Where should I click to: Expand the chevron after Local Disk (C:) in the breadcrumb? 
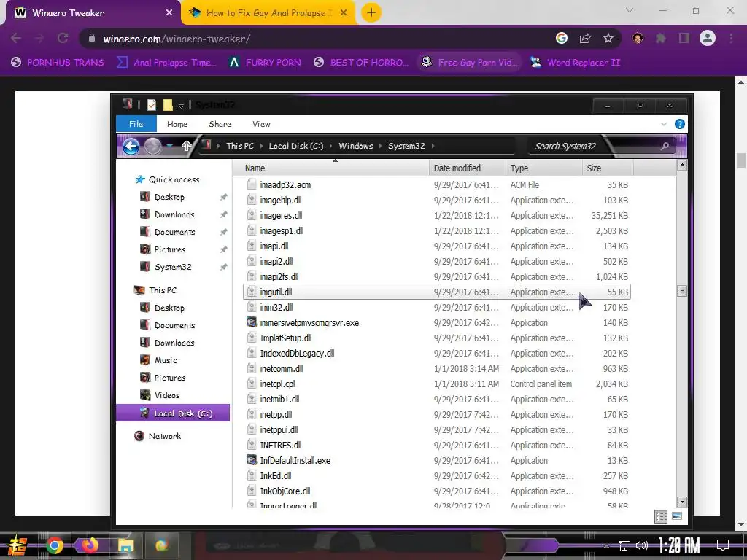tap(330, 146)
